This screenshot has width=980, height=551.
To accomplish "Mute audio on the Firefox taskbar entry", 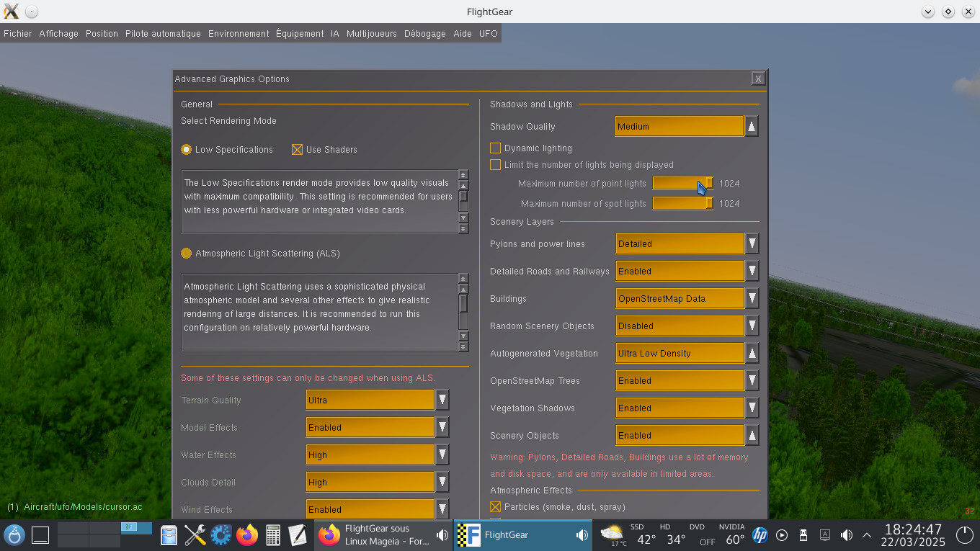I will [442, 535].
